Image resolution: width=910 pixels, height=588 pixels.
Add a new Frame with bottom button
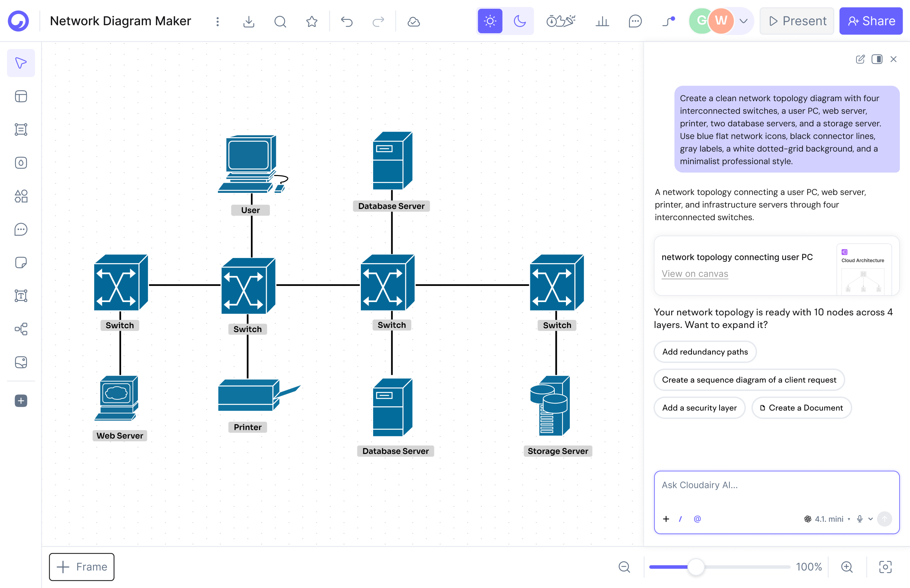82,567
